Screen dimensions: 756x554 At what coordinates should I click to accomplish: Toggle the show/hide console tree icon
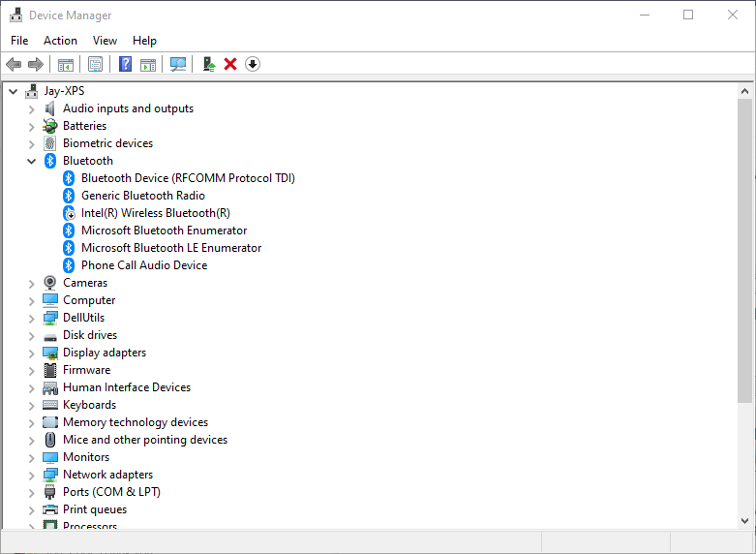[x=66, y=64]
